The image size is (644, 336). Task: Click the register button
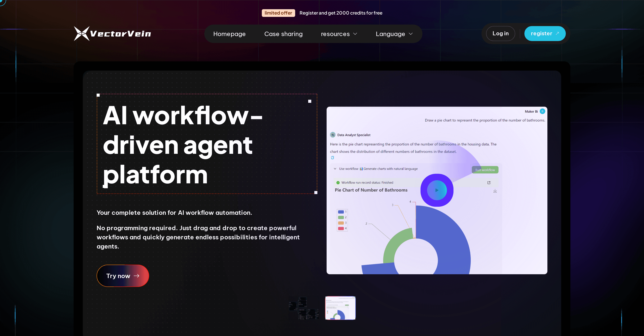pos(545,34)
